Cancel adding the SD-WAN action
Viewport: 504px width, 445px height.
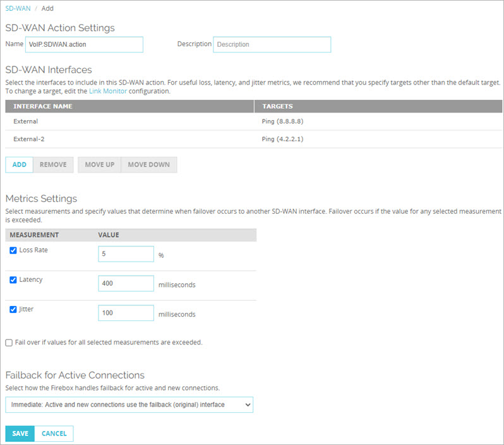tap(54, 434)
